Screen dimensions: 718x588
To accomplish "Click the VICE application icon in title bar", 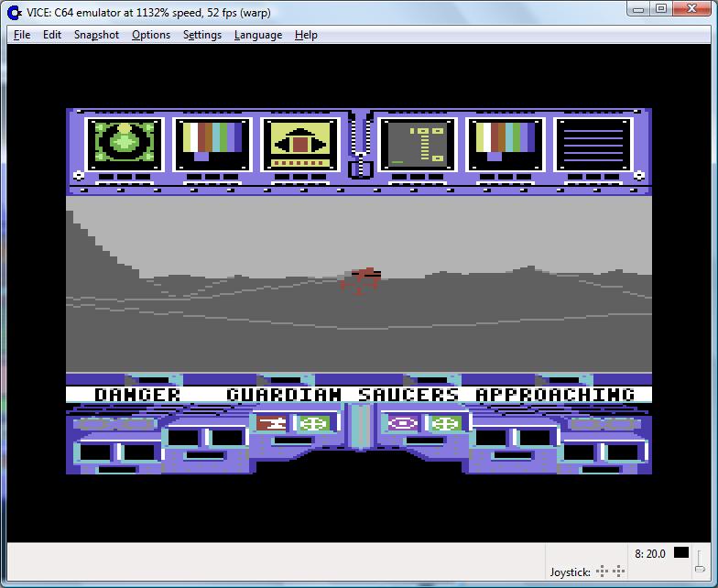I will point(15,13).
